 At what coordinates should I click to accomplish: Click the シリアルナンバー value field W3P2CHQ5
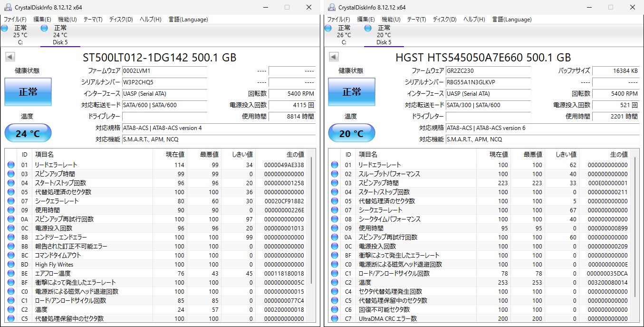(x=165, y=82)
